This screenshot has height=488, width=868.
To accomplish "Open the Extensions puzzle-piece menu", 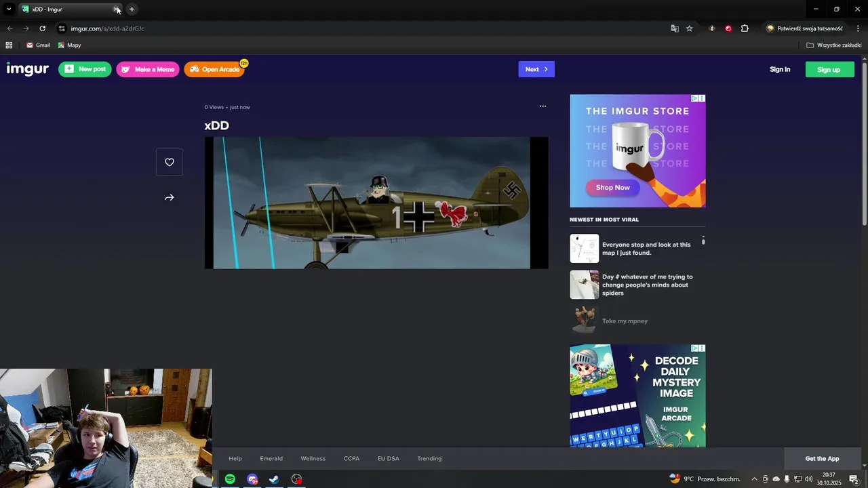I will tap(745, 28).
